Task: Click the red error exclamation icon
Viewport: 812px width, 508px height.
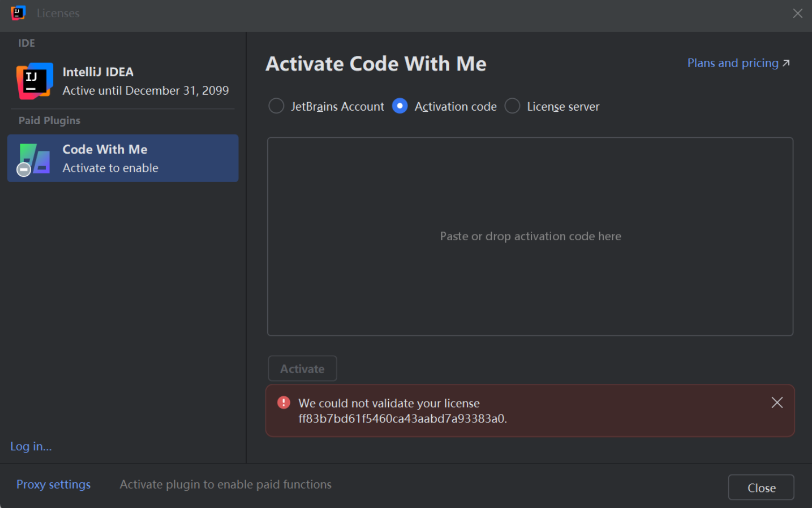Action: coord(283,403)
